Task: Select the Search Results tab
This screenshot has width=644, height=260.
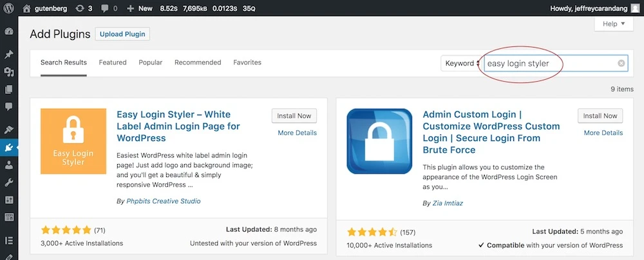Action: [x=64, y=62]
